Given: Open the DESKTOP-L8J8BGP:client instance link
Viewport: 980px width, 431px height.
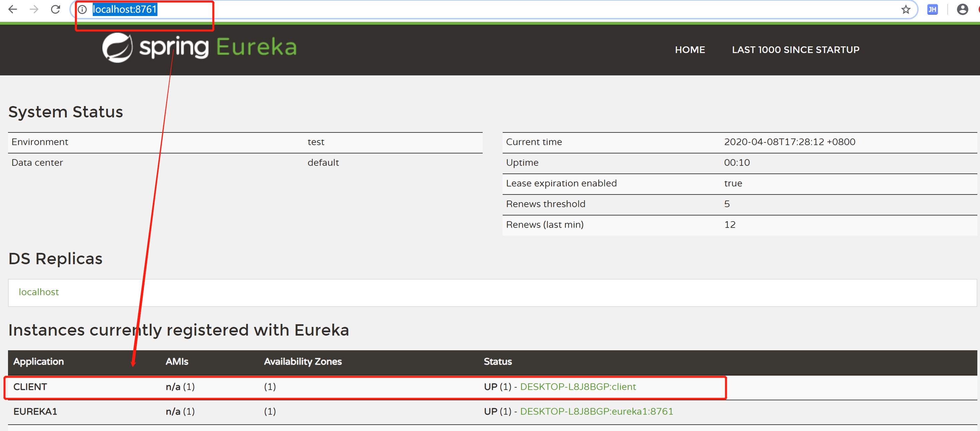Looking at the screenshot, I should click(x=578, y=387).
